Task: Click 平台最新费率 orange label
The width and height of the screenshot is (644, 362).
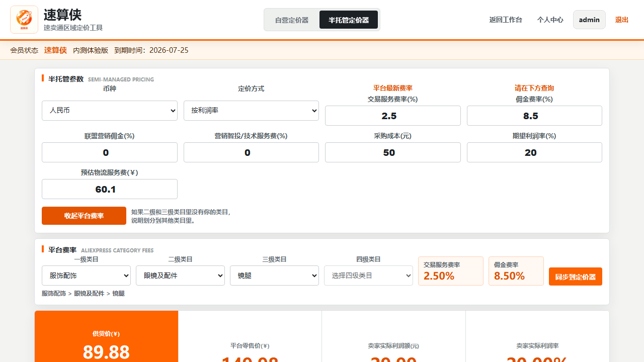Action: (393, 88)
